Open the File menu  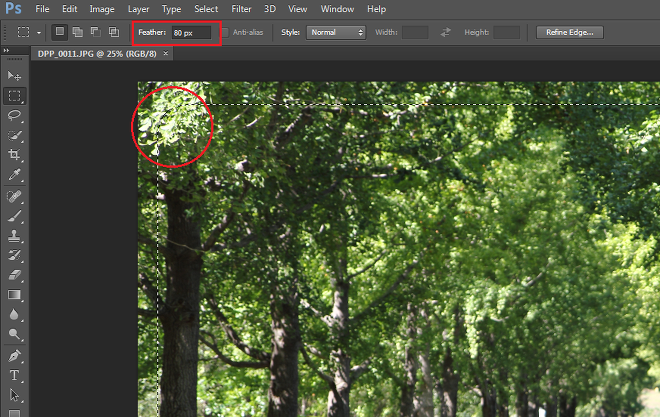[x=42, y=9]
